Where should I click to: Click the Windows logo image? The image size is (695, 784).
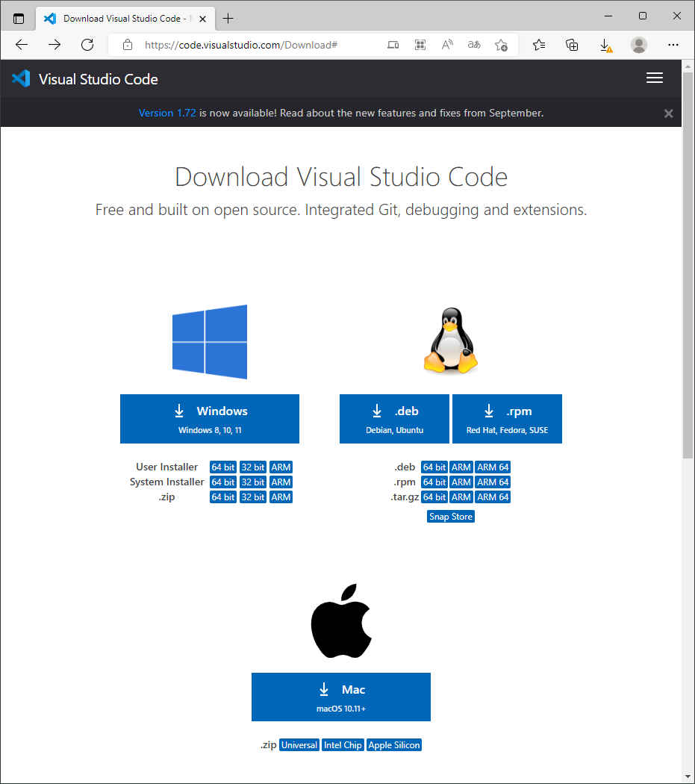[x=210, y=342]
